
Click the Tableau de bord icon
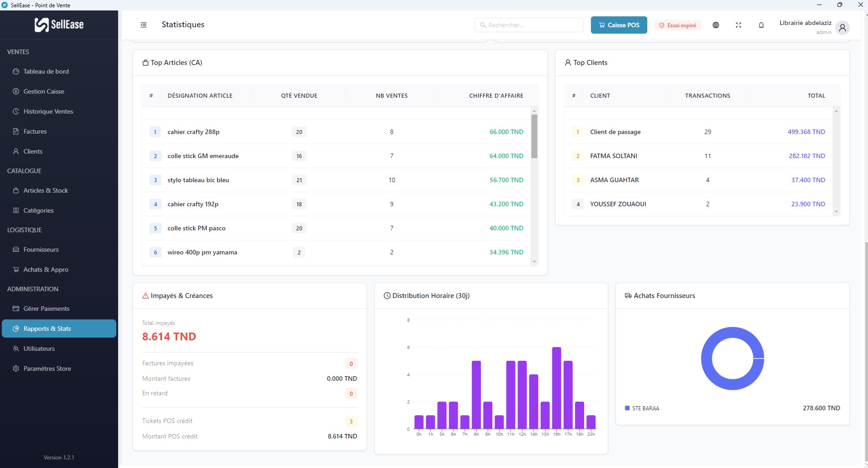pyautogui.click(x=16, y=71)
